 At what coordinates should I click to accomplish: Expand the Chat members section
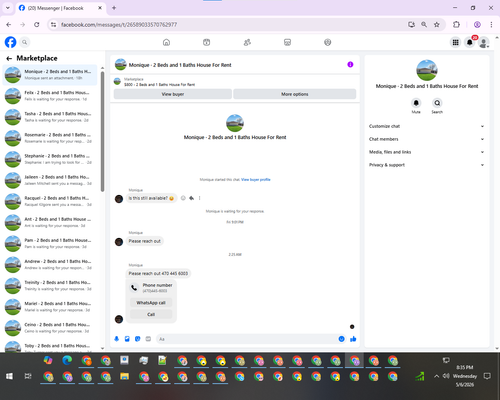426,139
